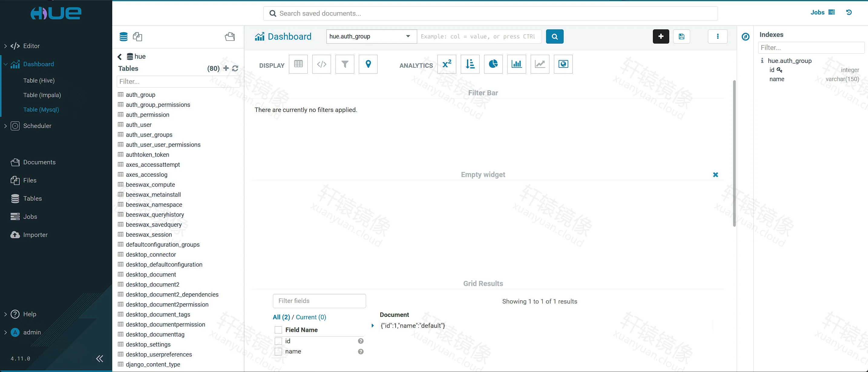Refresh the tables list
Viewport: 868px width, 372px height.
click(x=235, y=68)
